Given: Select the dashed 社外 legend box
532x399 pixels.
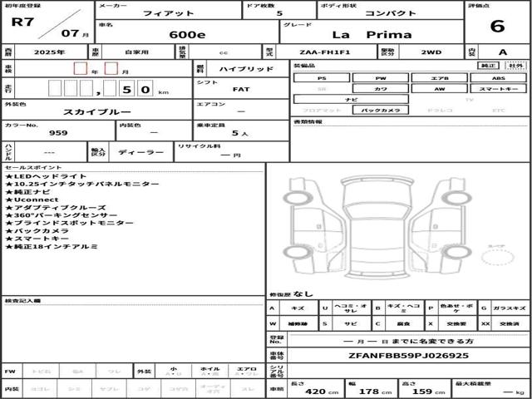Looking at the screenshot, I should [x=515, y=66].
